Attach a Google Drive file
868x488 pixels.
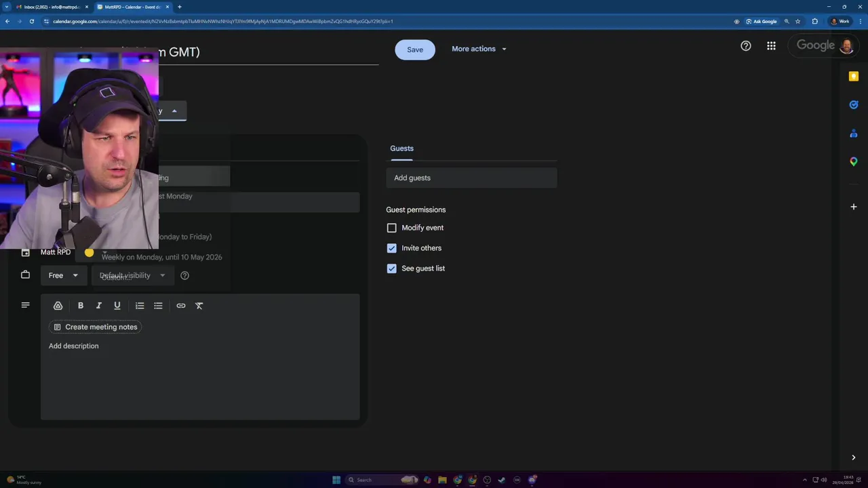58,306
